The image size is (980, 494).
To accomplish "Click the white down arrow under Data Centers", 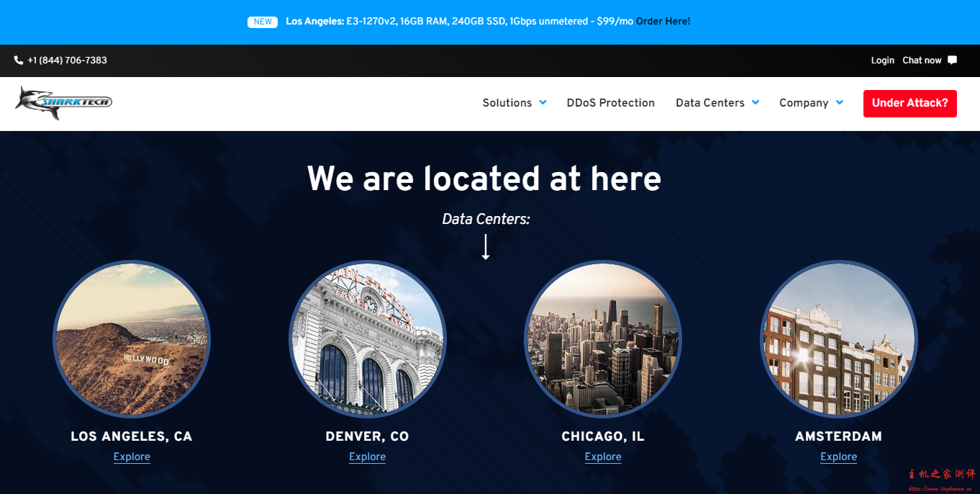I will (486, 246).
